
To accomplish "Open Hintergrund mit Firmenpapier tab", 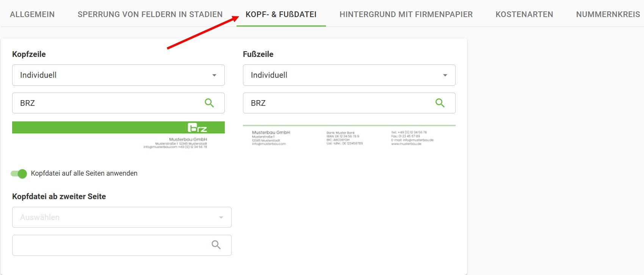I will [406, 14].
